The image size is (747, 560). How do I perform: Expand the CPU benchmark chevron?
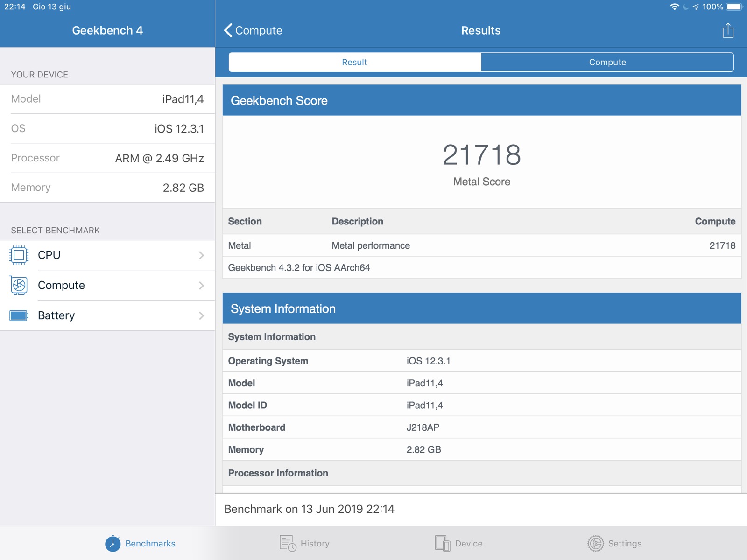click(201, 255)
